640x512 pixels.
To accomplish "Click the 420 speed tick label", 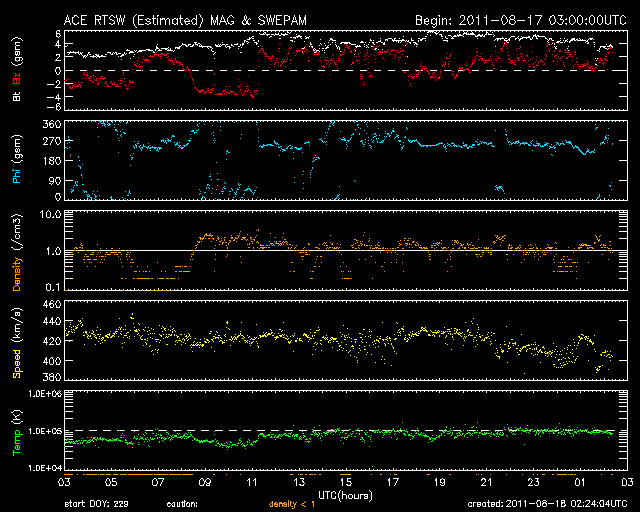I will point(52,341).
